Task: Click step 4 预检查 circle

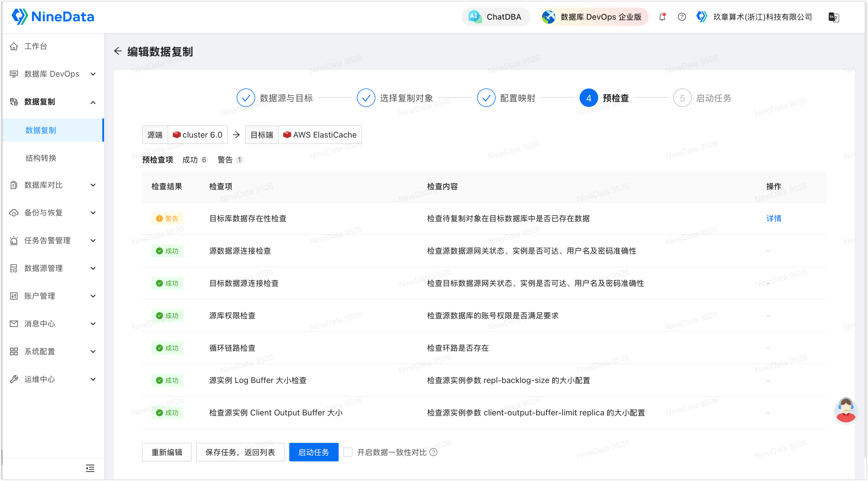Action: 588,98
